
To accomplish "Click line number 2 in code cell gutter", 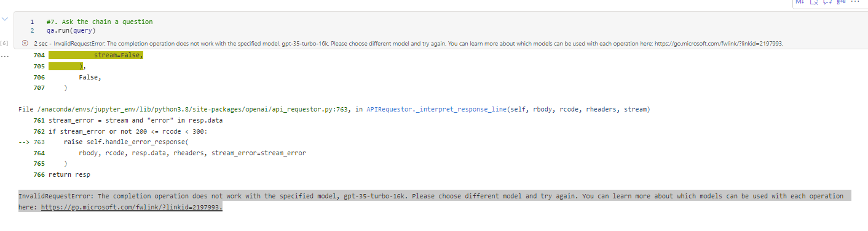I will click(32, 30).
